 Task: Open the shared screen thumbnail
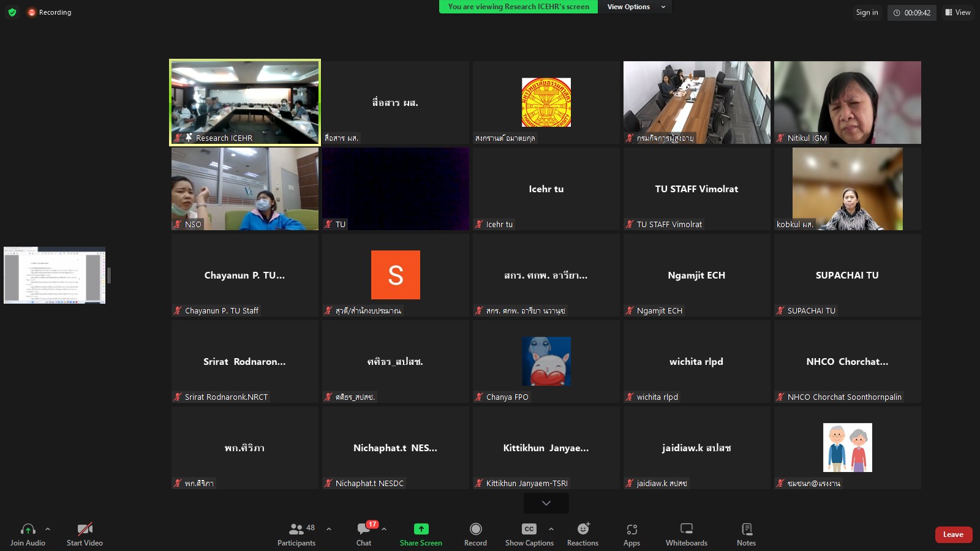coord(55,275)
